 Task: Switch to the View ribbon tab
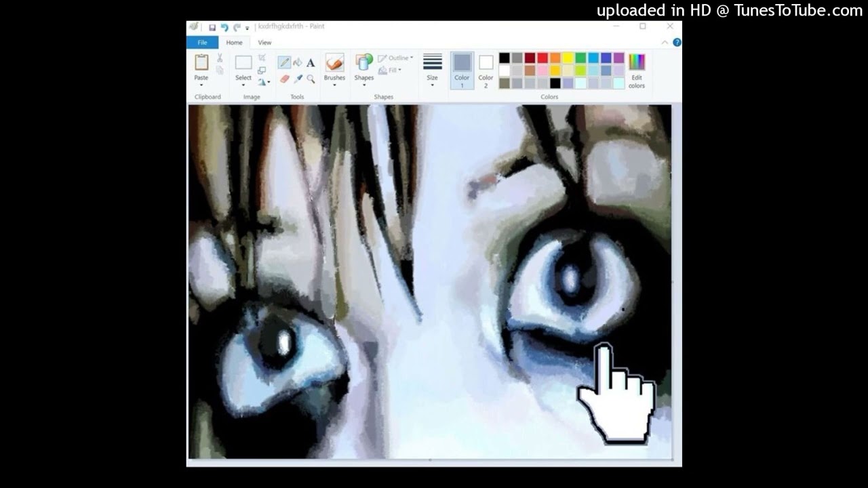pyautogui.click(x=264, y=43)
